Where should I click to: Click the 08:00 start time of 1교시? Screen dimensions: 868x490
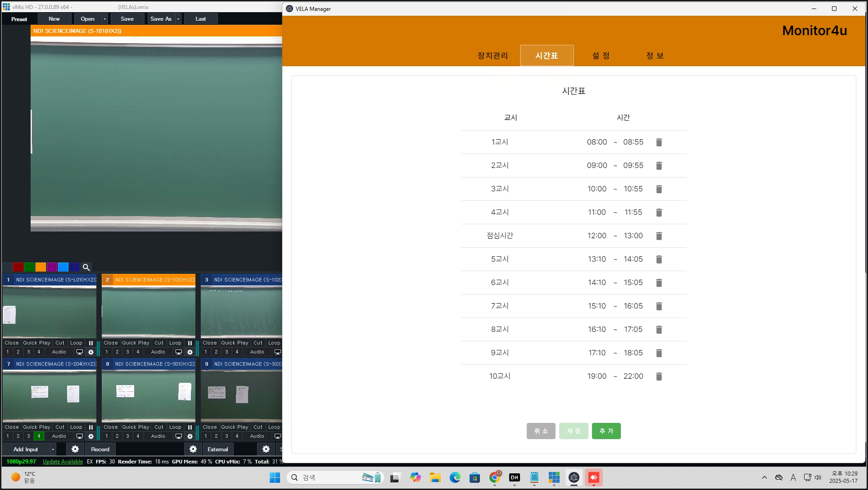click(597, 142)
